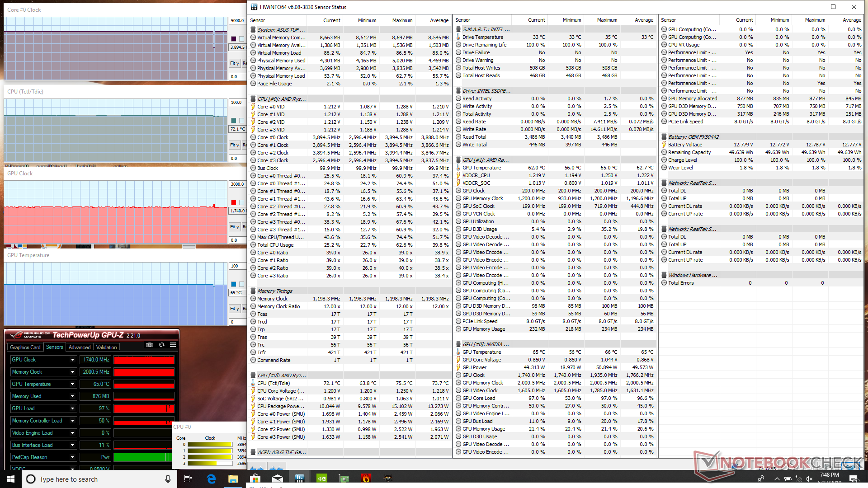Open File Explorer from the taskbar
Viewport: 868px width, 488px height.
click(233, 479)
